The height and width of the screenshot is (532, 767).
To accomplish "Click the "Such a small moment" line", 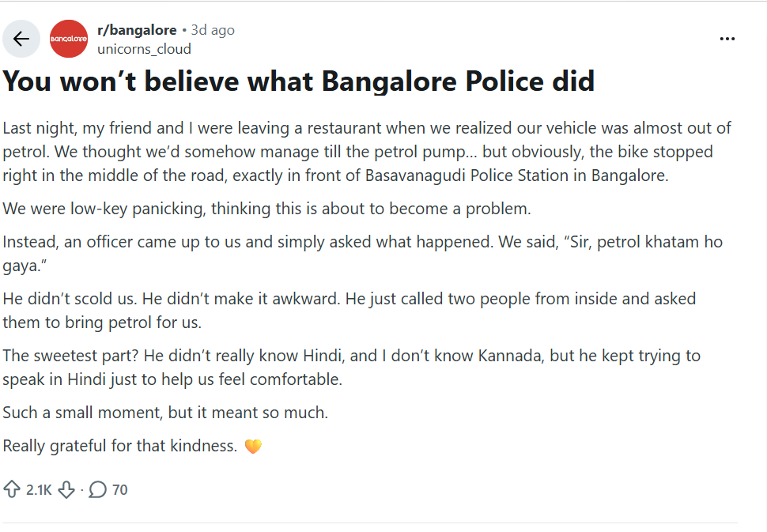I will pos(165,412).
